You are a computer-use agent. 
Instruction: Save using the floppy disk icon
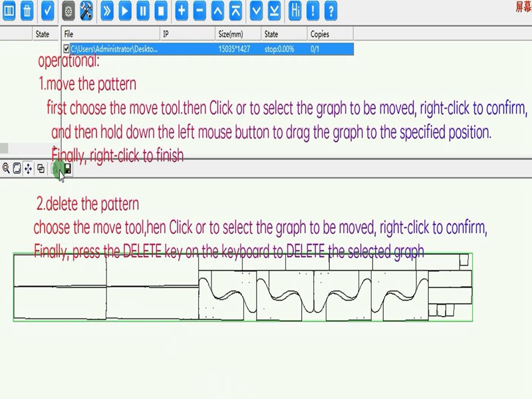tap(67, 169)
